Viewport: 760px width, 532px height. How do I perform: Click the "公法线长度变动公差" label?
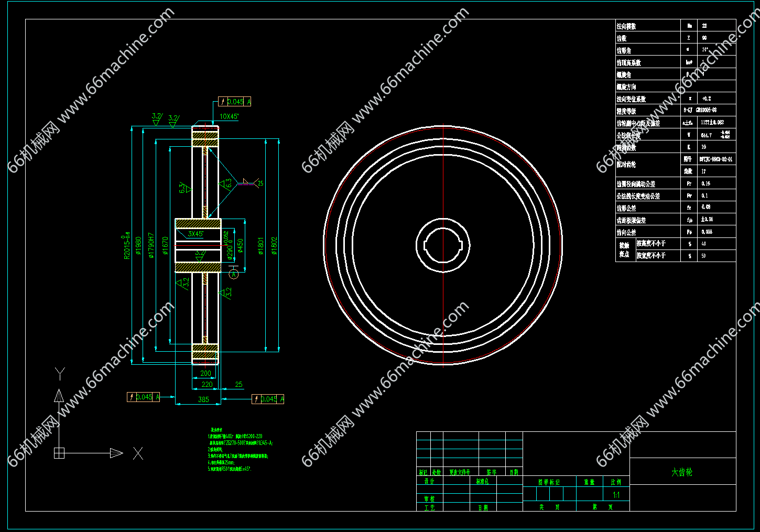pyautogui.click(x=638, y=196)
